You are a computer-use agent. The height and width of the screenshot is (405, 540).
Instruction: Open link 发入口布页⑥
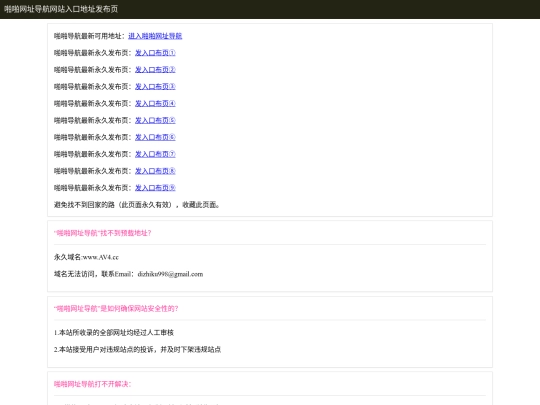(x=155, y=137)
